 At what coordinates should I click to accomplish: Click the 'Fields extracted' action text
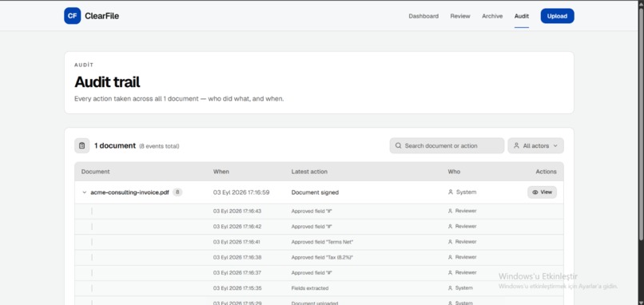(310, 288)
